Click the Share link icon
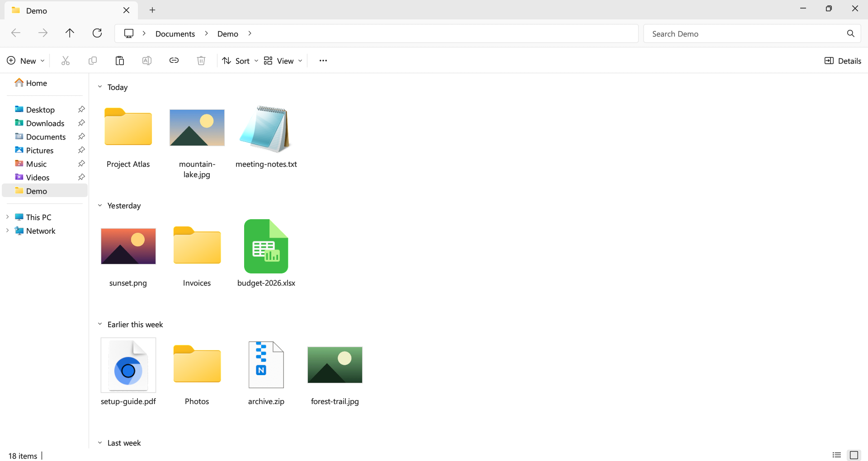The image size is (868, 461). pyautogui.click(x=174, y=61)
